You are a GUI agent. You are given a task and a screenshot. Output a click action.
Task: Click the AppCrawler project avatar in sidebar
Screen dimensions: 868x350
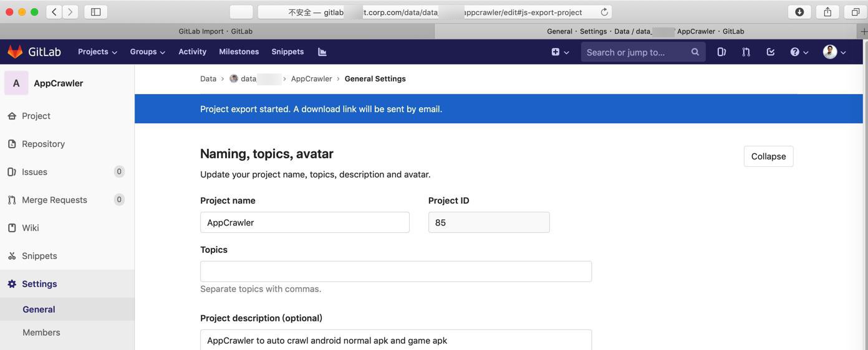pyautogui.click(x=16, y=83)
